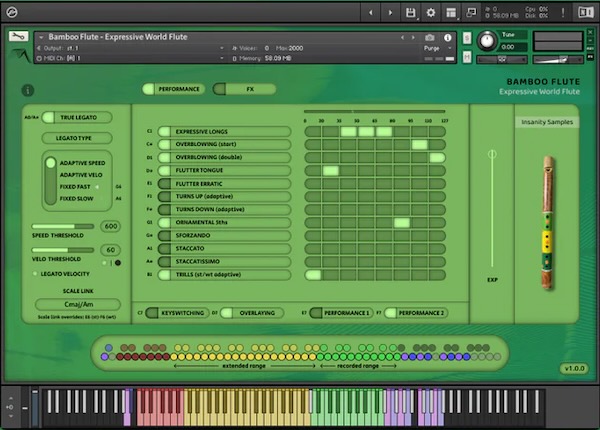Click next instrument arrow in header

[x=413, y=37]
